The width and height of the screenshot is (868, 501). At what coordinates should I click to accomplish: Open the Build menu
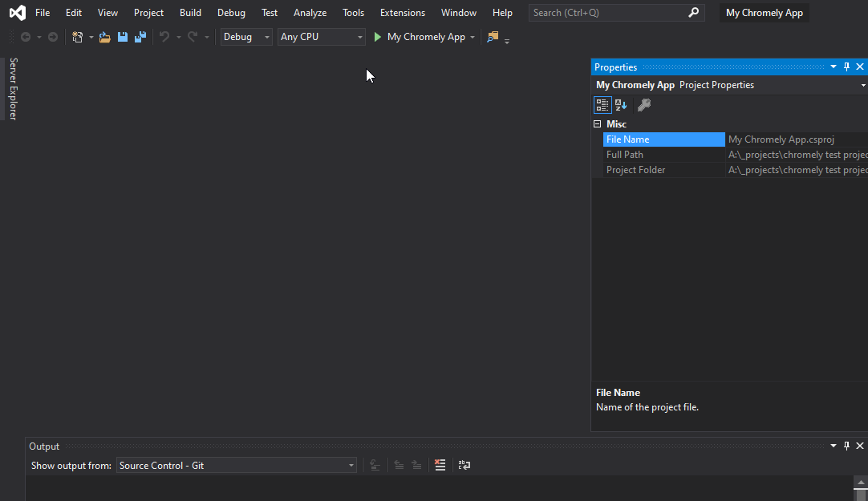point(190,13)
